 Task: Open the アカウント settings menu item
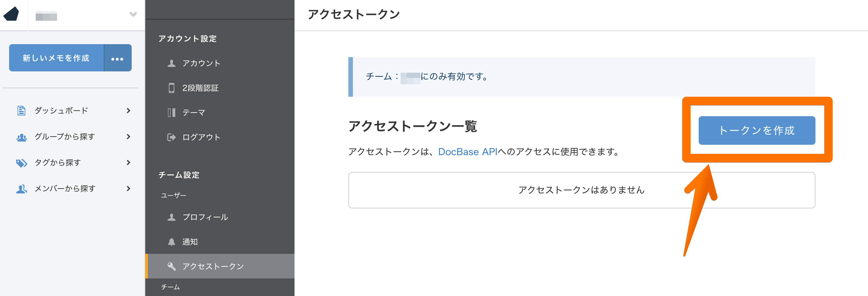pos(201,63)
